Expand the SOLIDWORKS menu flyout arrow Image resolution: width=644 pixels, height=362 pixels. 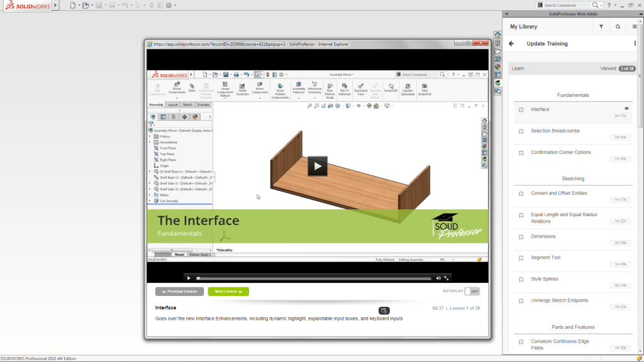(x=55, y=5)
